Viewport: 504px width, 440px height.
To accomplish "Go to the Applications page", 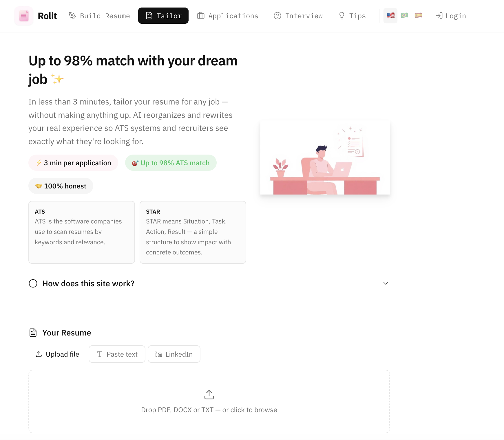I will click(227, 16).
